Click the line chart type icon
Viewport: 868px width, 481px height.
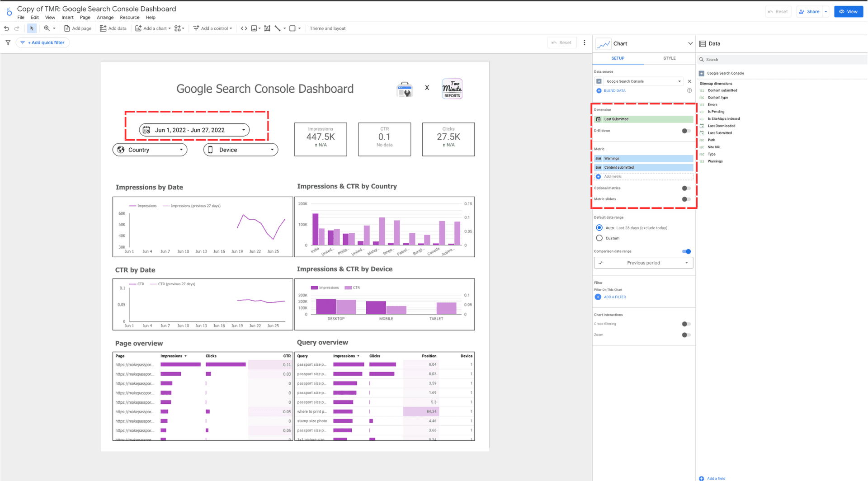[x=603, y=44]
